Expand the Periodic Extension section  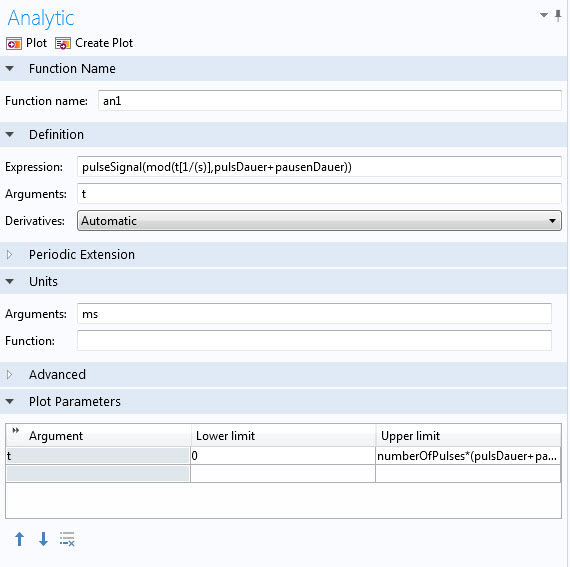click(10, 254)
